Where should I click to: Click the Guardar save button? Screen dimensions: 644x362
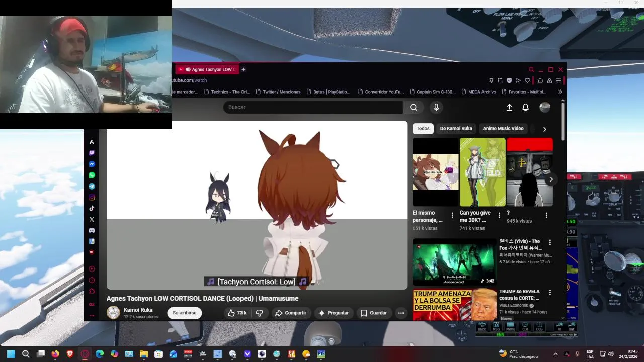click(x=373, y=313)
